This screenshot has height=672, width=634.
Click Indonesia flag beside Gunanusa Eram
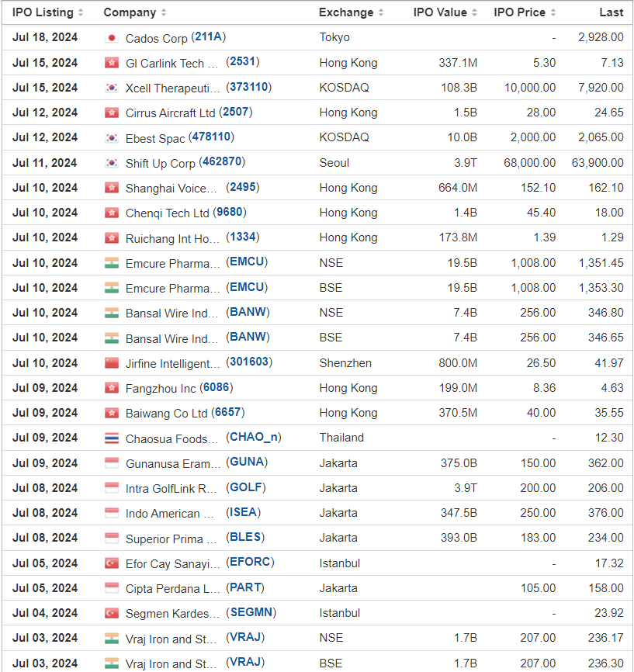(x=112, y=463)
